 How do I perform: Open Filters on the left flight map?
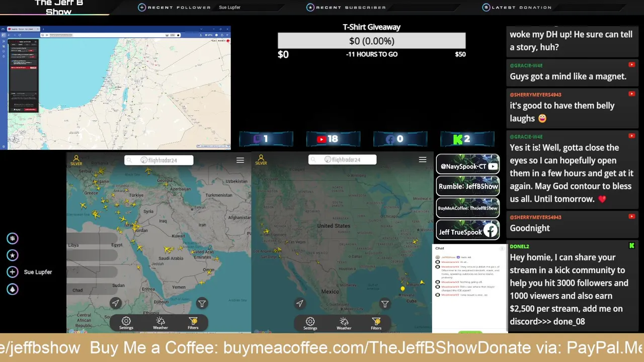point(193,323)
